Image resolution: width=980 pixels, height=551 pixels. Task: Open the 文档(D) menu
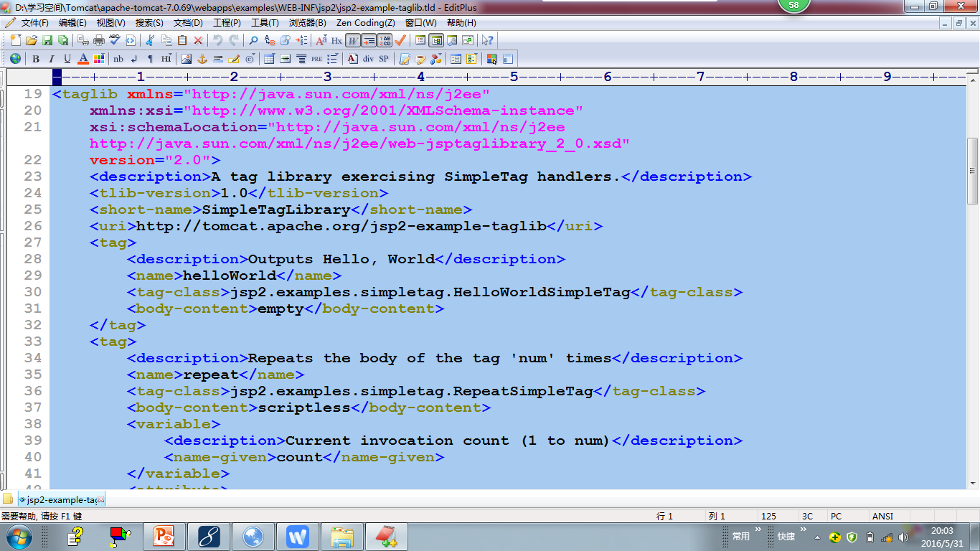(188, 23)
